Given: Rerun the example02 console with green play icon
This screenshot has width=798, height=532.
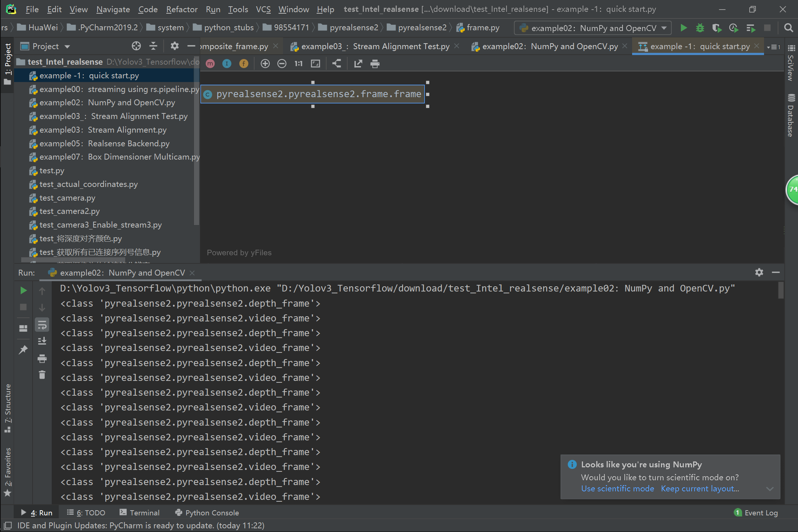Looking at the screenshot, I should 23,290.
